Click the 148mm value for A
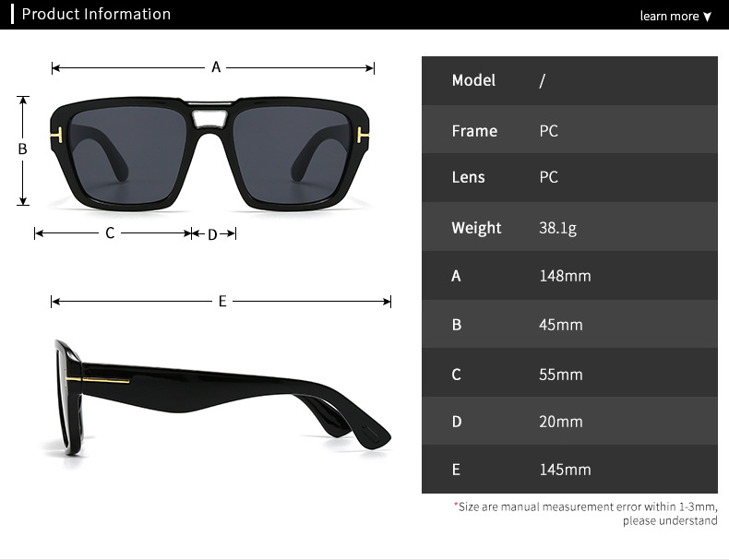 [565, 276]
